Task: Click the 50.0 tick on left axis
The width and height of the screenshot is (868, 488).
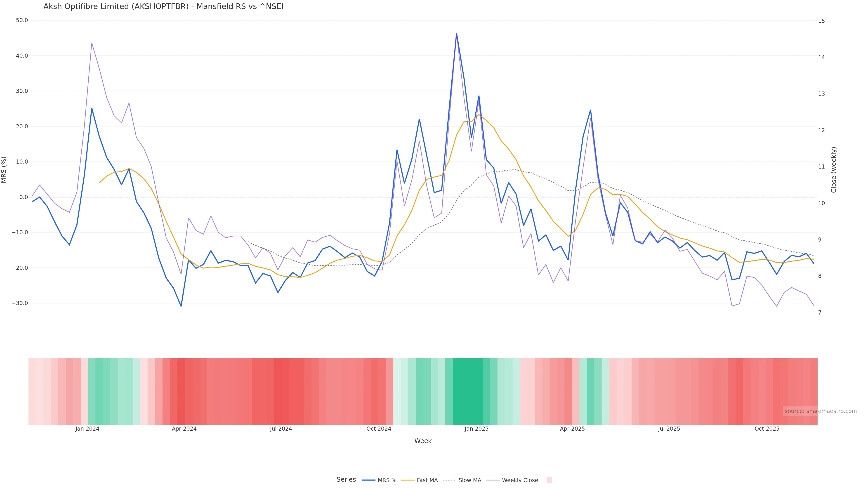Action: (22, 20)
